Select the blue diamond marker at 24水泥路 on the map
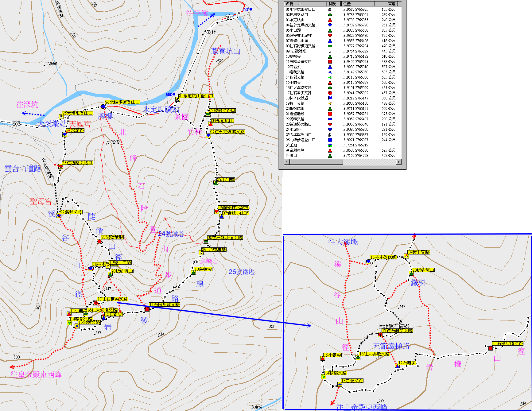Screen dimensions: 532x411 [65, 134]
